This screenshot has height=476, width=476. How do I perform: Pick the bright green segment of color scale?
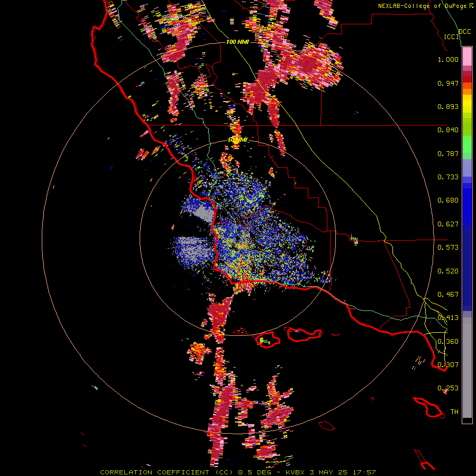467,144
